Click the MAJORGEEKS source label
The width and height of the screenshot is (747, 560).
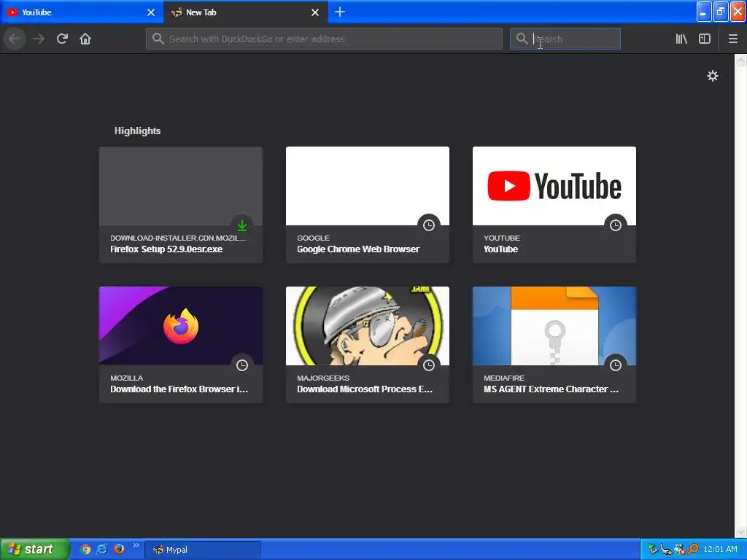click(x=323, y=378)
